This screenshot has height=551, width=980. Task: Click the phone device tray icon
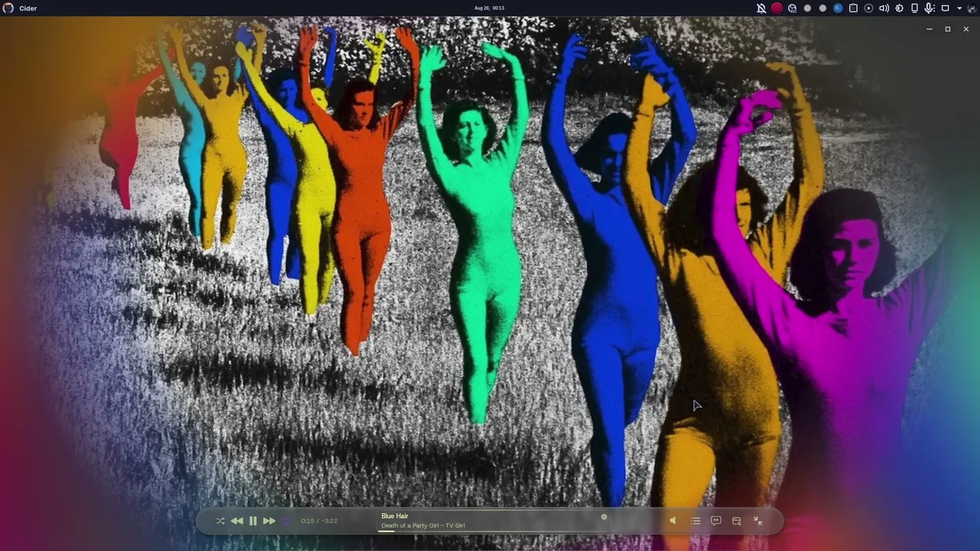pos(914,8)
